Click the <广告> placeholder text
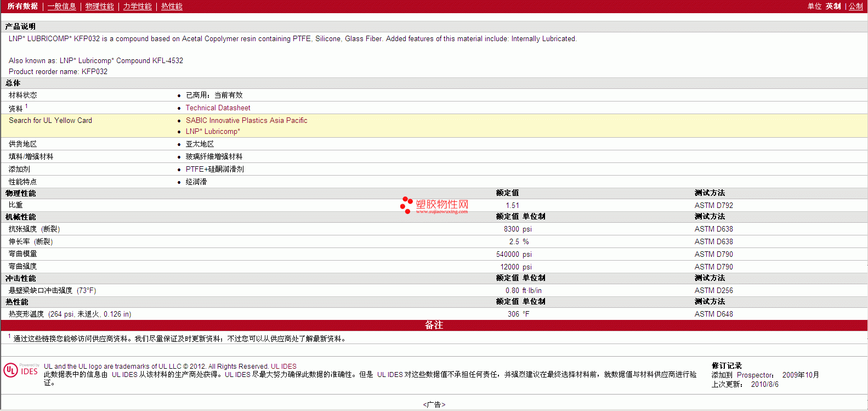Screen dimensions: 868x411 (x=434, y=404)
